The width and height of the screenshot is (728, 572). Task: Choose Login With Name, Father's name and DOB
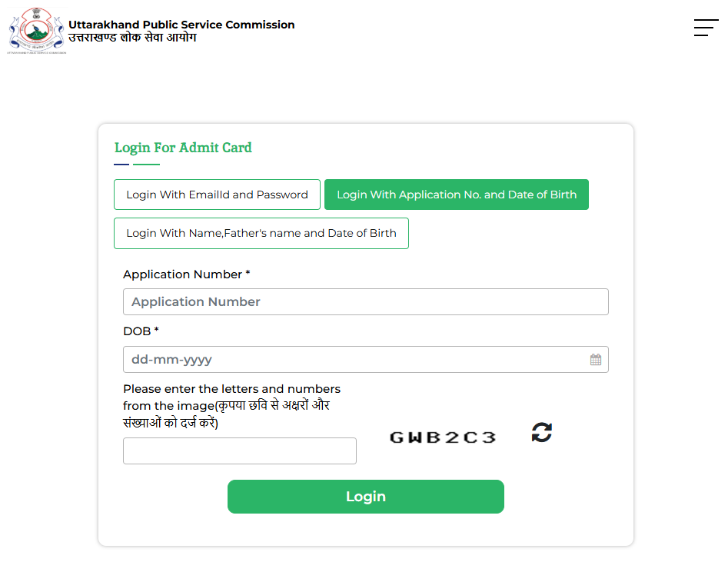261,233
